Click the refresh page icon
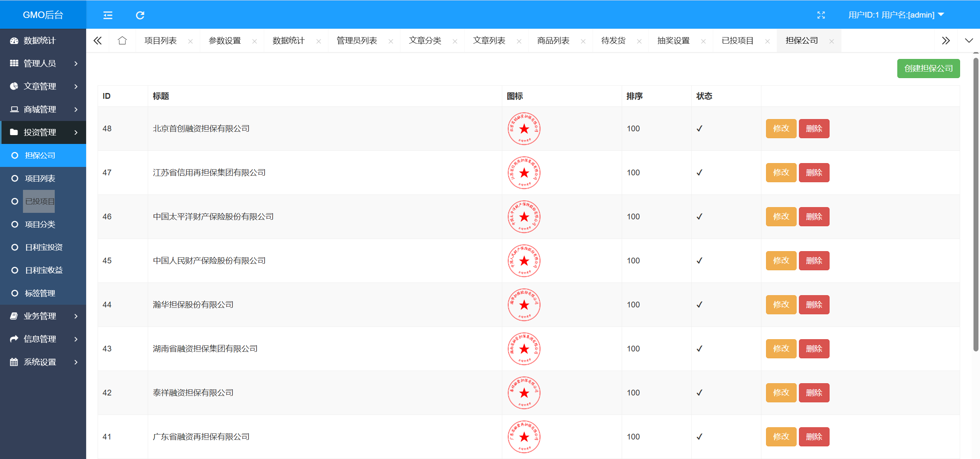980x459 pixels. coord(140,15)
